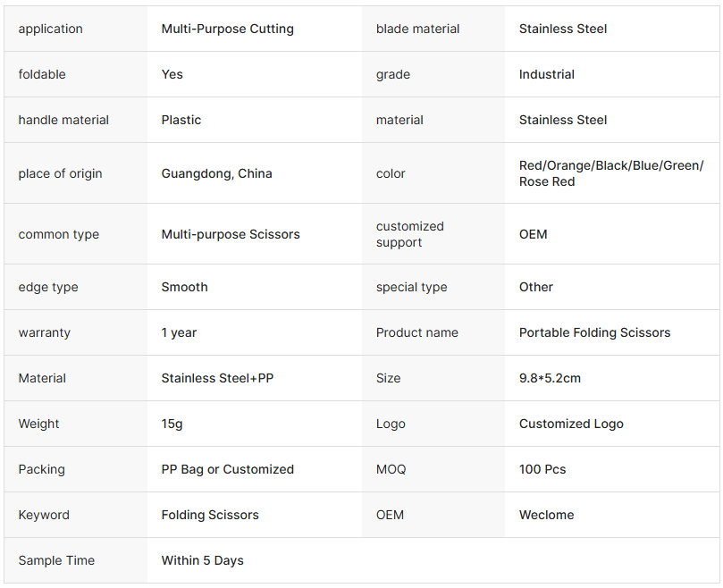Select the Red/Orange/Black/Blue/Green/Rose Red color value
This screenshot has height=588, width=723.
pyautogui.click(x=610, y=173)
